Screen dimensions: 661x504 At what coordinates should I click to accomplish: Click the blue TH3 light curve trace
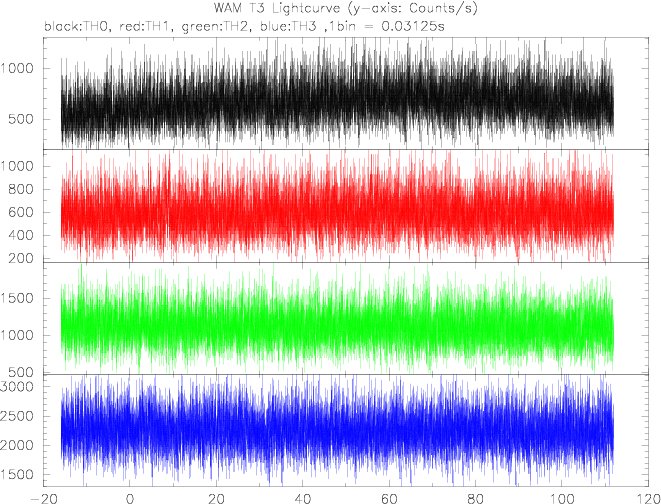click(337, 430)
